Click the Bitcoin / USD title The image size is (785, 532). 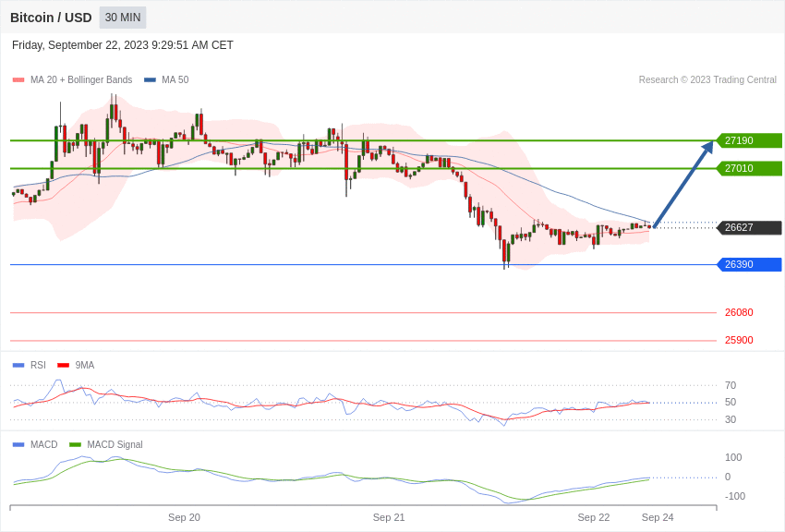point(51,18)
